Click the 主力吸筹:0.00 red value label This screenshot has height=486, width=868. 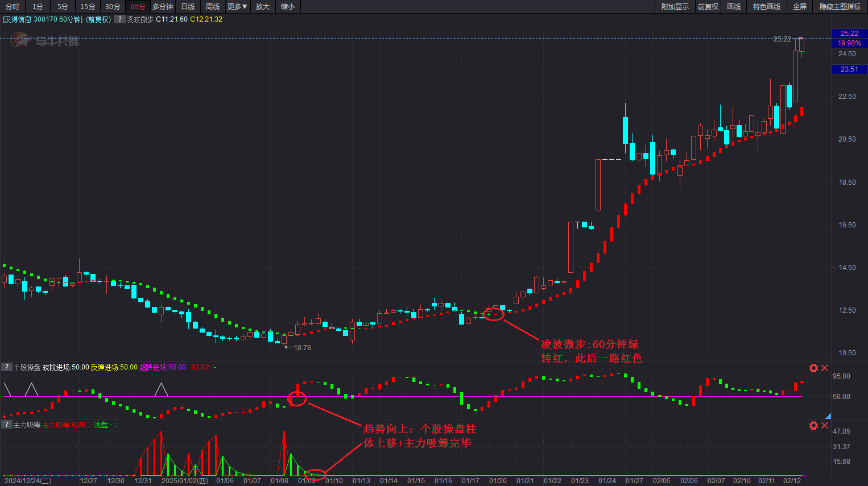point(64,425)
